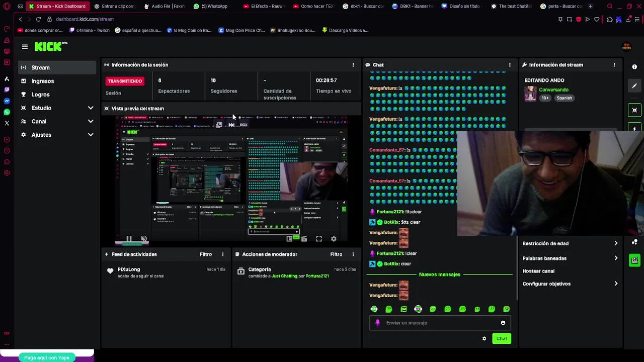Click the Spanish language tag
Image resolution: width=644 pixels, height=362 pixels.
coord(564,98)
